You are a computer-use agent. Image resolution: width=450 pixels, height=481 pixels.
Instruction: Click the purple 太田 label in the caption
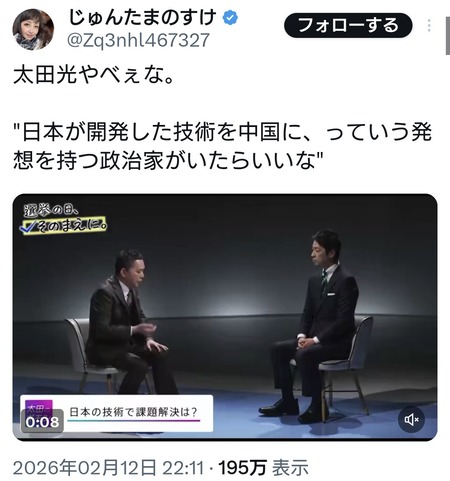click(x=39, y=407)
